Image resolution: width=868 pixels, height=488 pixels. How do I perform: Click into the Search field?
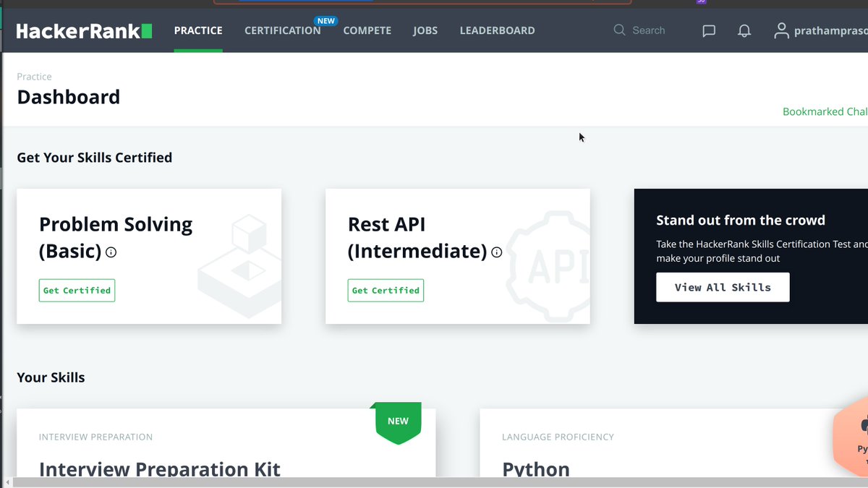coord(649,30)
